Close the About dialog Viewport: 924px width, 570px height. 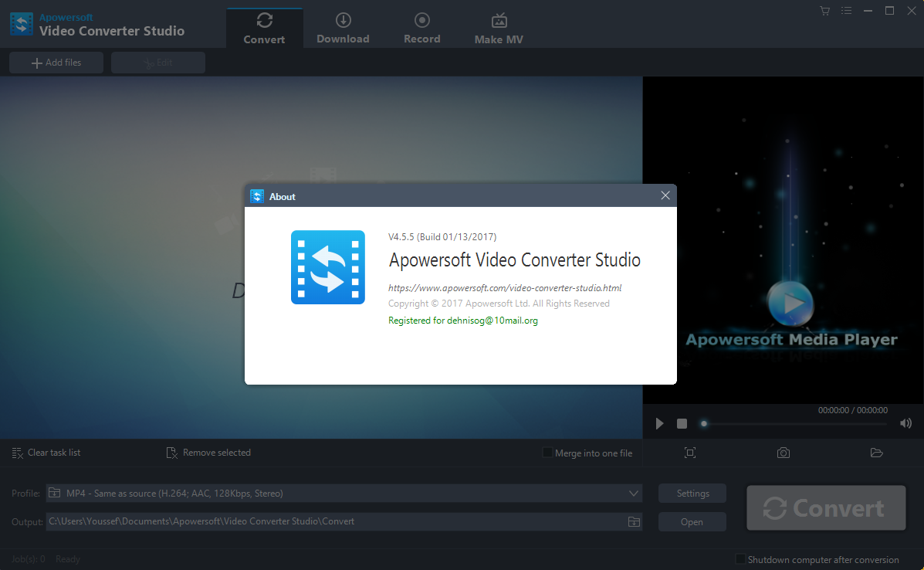tap(665, 195)
